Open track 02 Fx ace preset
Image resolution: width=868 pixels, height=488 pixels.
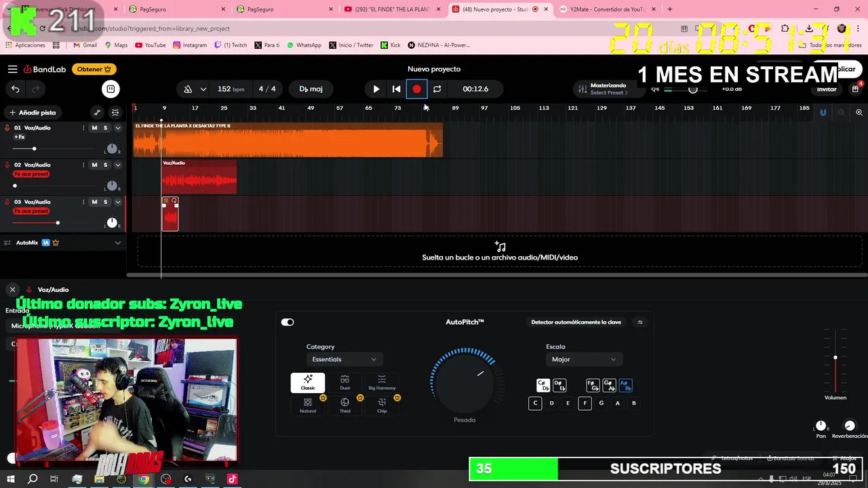pos(31,174)
